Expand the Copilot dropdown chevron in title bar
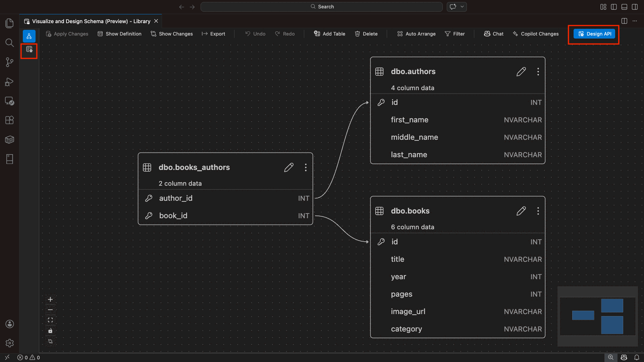 [462, 7]
